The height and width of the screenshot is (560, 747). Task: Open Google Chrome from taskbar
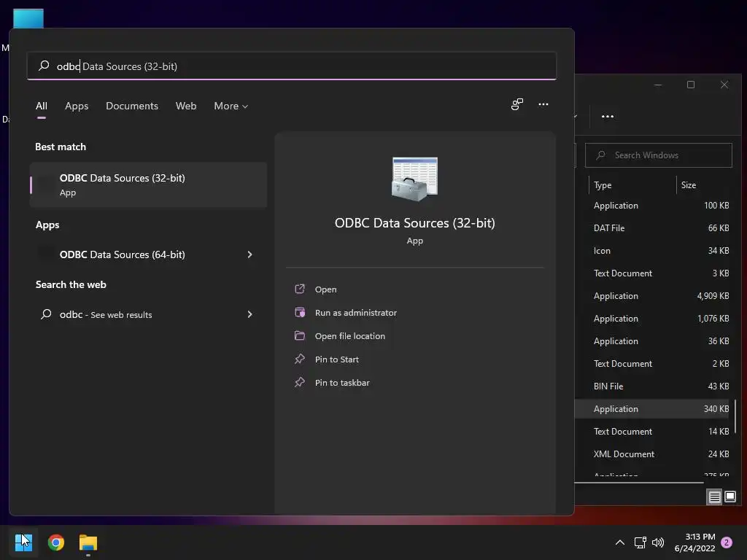tap(55, 542)
